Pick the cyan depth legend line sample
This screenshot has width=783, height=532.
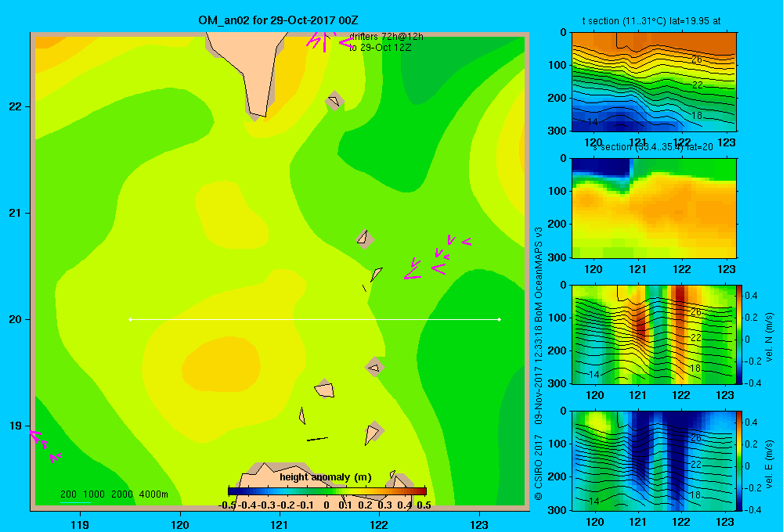pos(75,501)
